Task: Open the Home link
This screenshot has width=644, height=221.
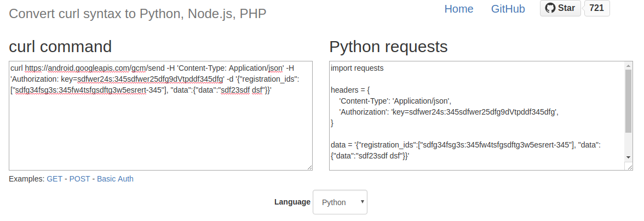Action: tap(459, 9)
